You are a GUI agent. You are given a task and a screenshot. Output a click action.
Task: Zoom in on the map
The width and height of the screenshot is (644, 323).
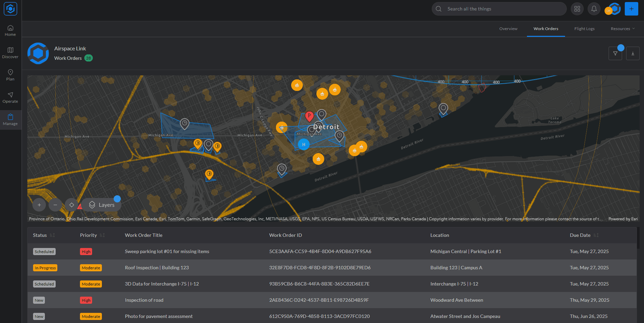click(x=39, y=205)
